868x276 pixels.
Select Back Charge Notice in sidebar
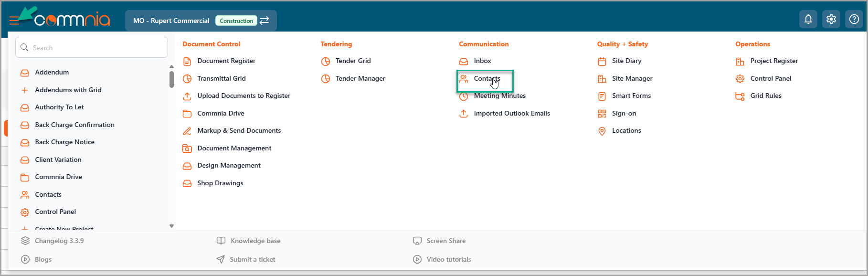pyautogui.click(x=64, y=142)
